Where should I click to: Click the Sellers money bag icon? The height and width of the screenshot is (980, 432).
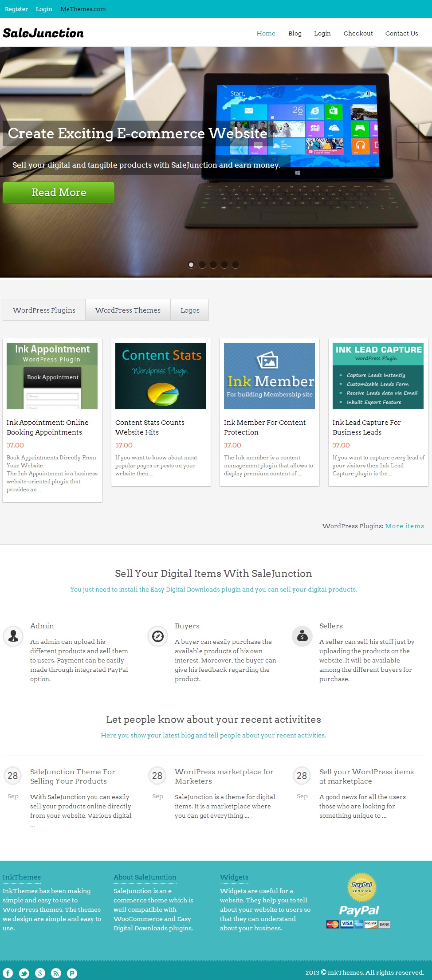click(302, 636)
